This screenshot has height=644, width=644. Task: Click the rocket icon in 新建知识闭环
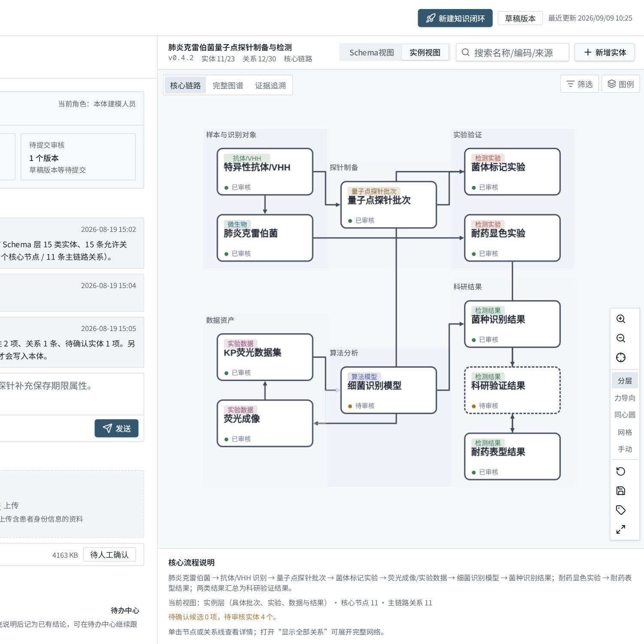coord(431,18)
